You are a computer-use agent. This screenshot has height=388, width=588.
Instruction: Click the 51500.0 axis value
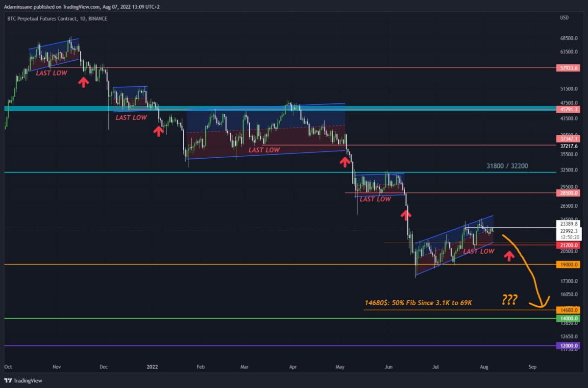click(569, 89)
